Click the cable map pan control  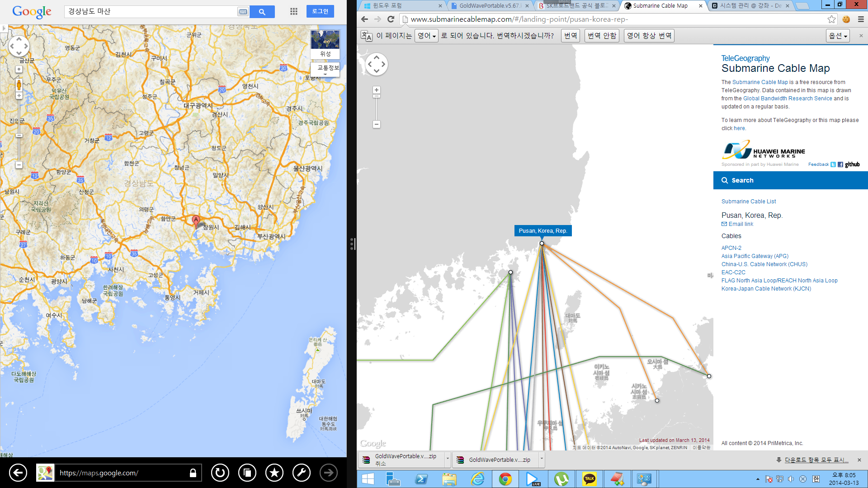coord(377,64)
